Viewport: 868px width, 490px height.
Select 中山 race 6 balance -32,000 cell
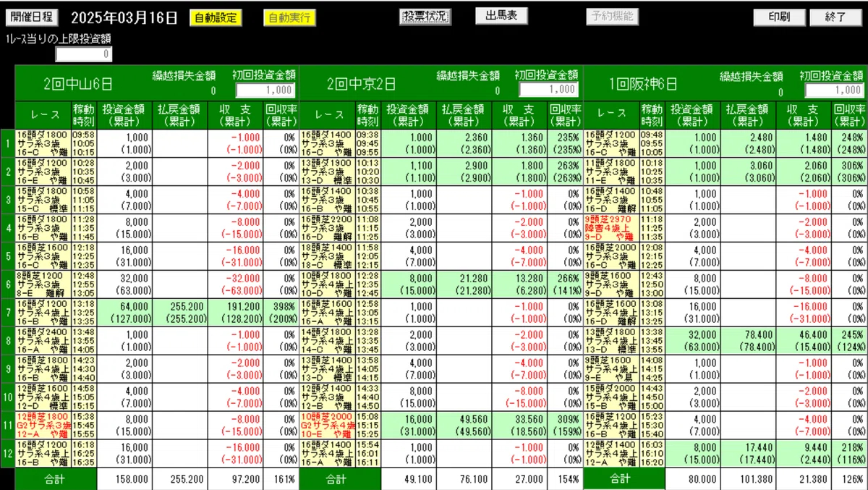[x=236, y=284]
